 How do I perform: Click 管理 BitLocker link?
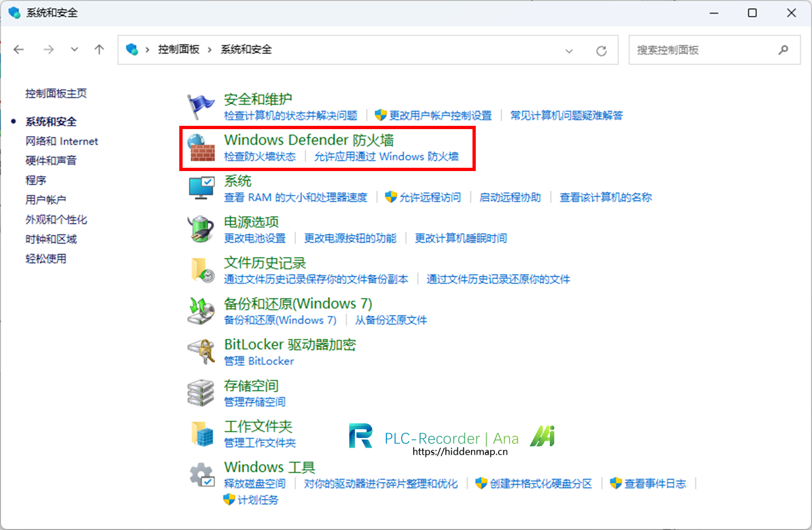click(259, 361)
